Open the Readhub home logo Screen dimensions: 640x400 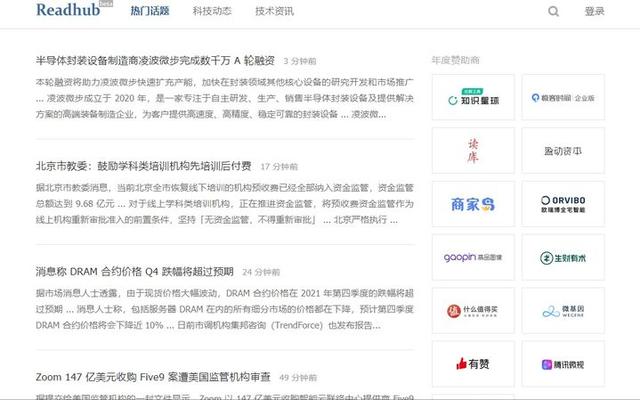point(69,11)
